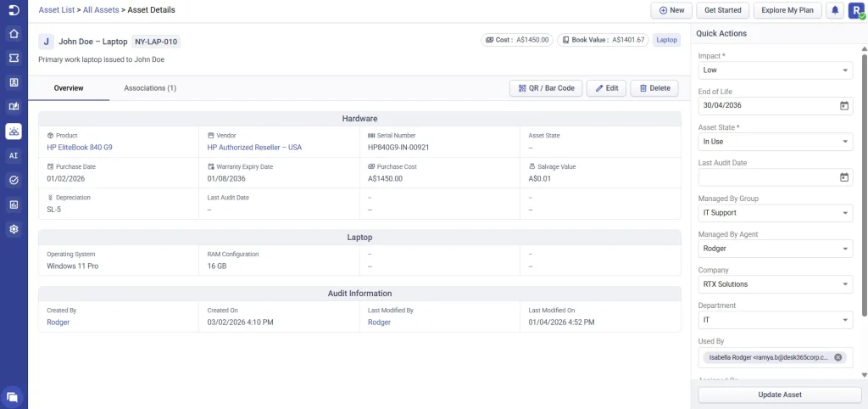Open the Company dropdown
This screenshot has height=409, width=868.
(x=775, y=284)
